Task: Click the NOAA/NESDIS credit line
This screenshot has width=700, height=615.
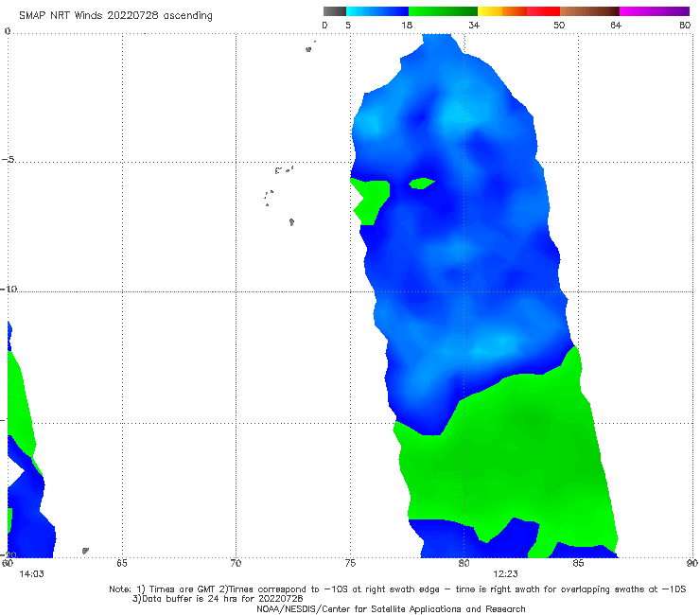Action: click(391, 609)
